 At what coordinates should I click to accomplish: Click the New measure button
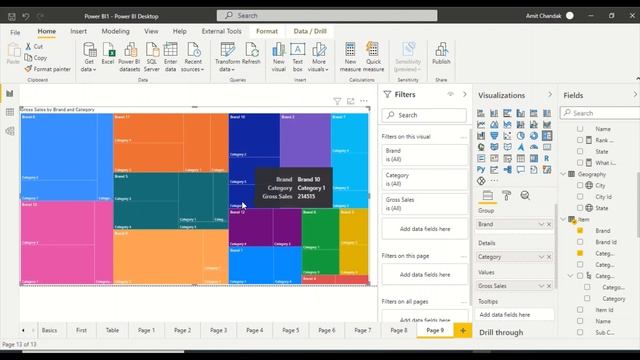click(350, 57)
